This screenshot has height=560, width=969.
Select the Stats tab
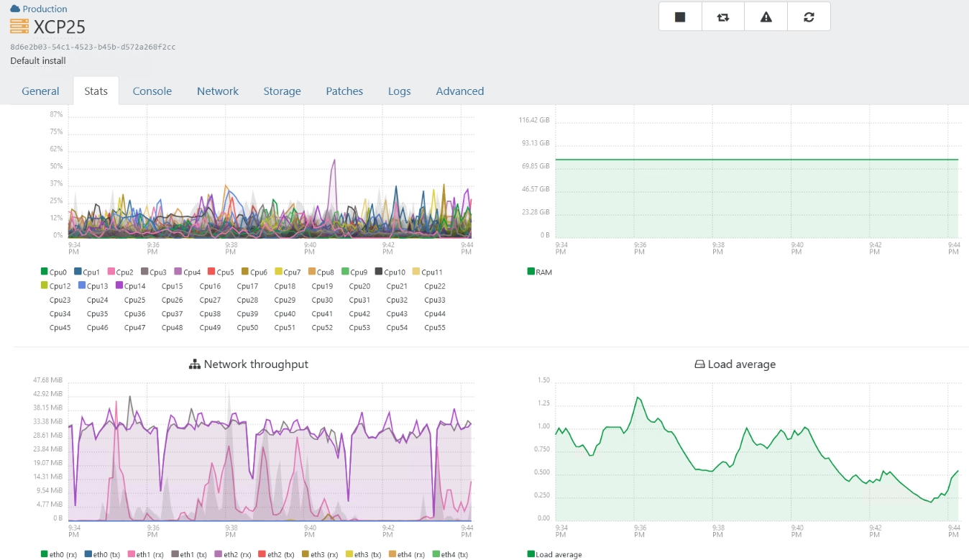click(96, 91)
